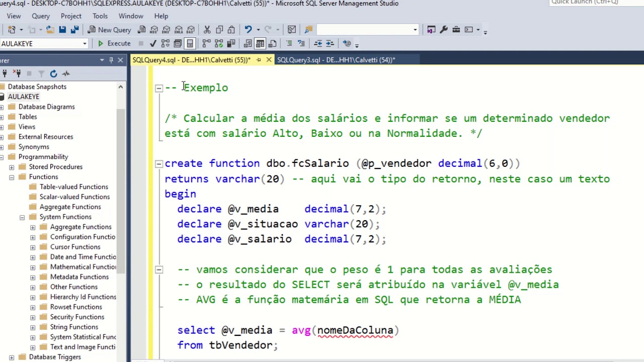Viewport: 644px width, 362px height.
Task: Toggle Include Actual Execution Plan
Action: point(206,43)
